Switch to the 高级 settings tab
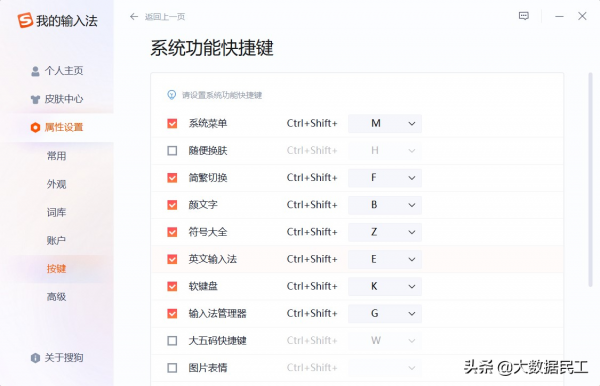Image resolution: width=600 pixels, height=386 pixels. click(57, 297)
